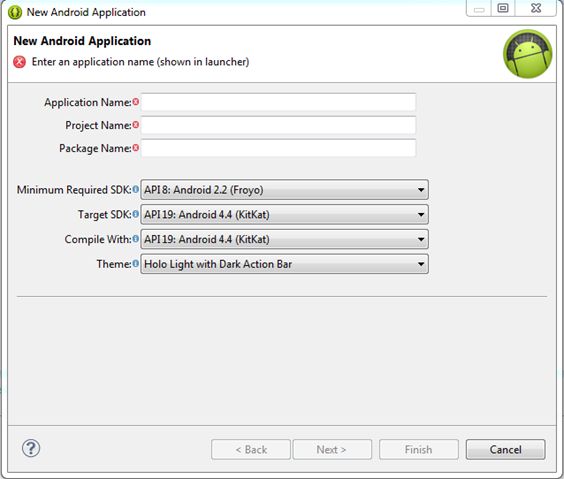Focus the Package Name text field
This screenshot has width=564, height=479.
tap(278, 148)
